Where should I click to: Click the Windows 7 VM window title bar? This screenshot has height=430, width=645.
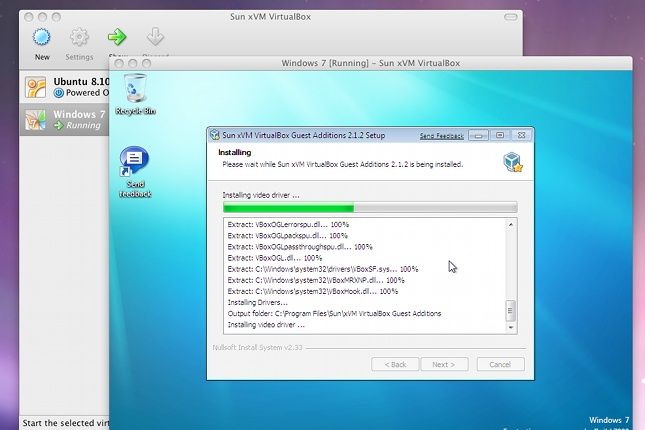click(x=371, y=63)
